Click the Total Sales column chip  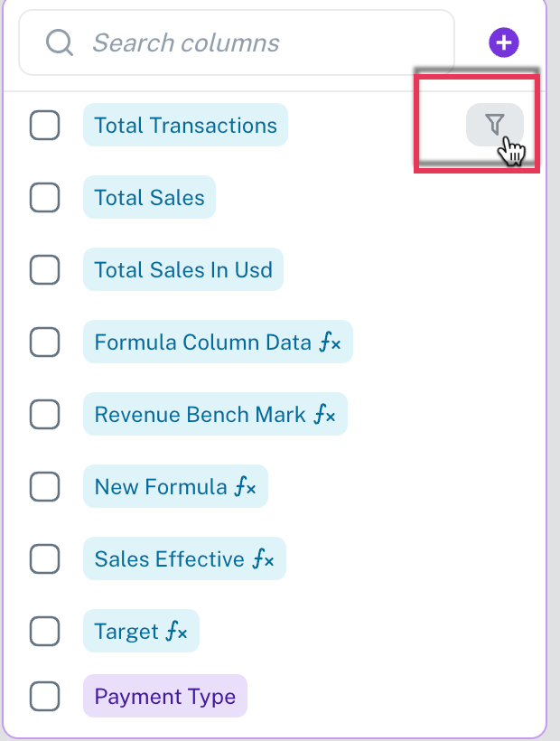(x=149, y=197)
